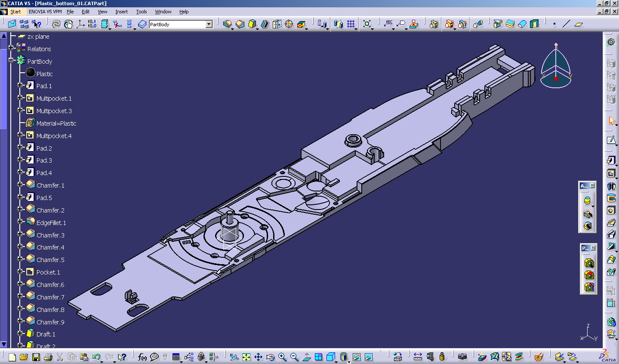Open the PartBody selector dropdown
Screen dimensions: 619x364
click(x=209, y=25)
